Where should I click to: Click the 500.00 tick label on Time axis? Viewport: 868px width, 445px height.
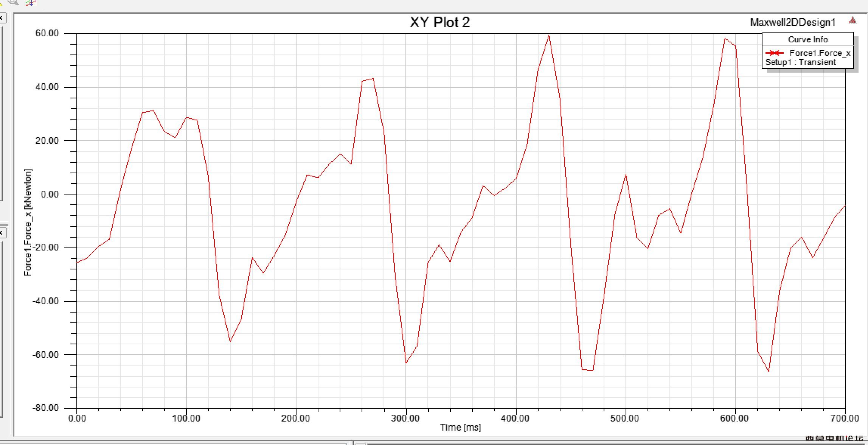[x=625, y=418]
